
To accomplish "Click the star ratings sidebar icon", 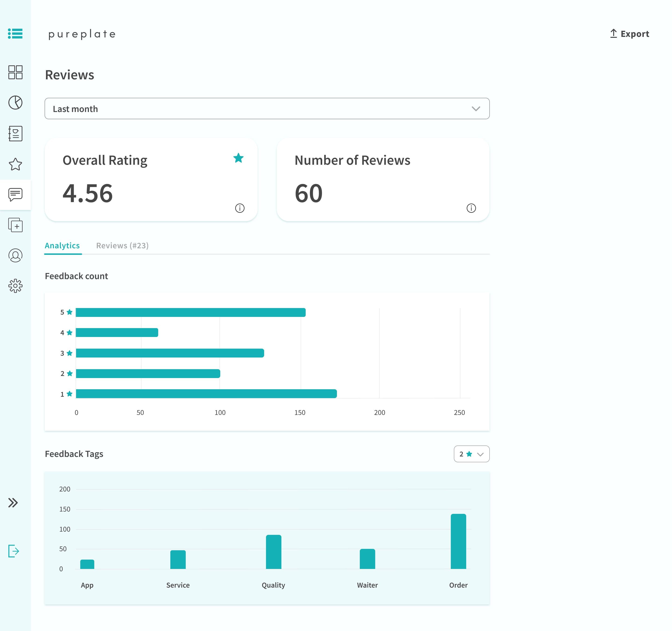I will (15, 164).
